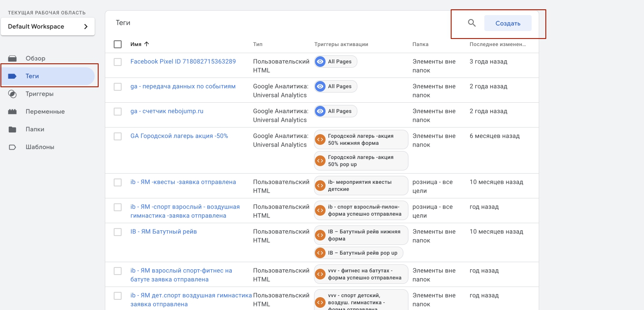The image size is (644, 310).
Task: Click the Переменные brick icon in sidebar
Action: pyautogui.click(x=12, y=112)
